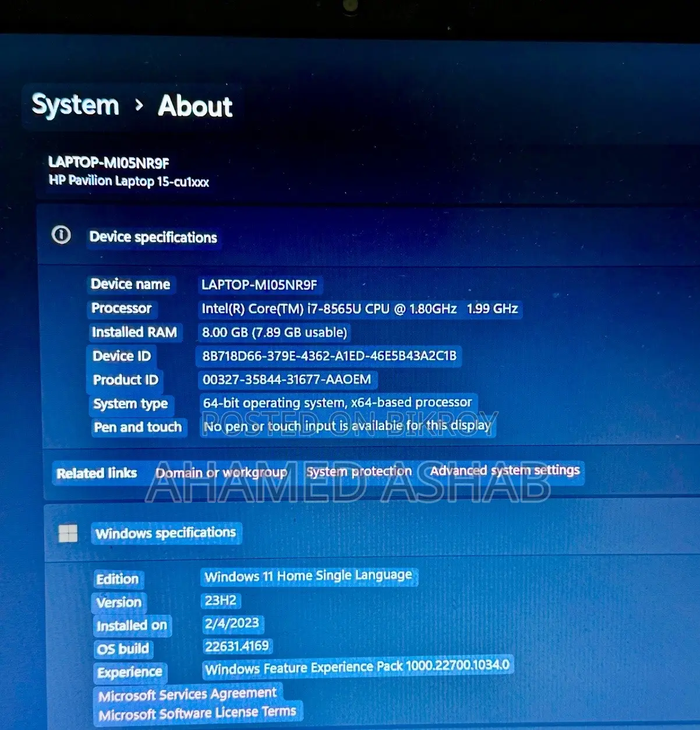Image resolution: width=700 pixels, height=730 pixels.
Task: Click the Windows logo beside Windows specifications
Action: pyautogui.click(x=68, y=533)
